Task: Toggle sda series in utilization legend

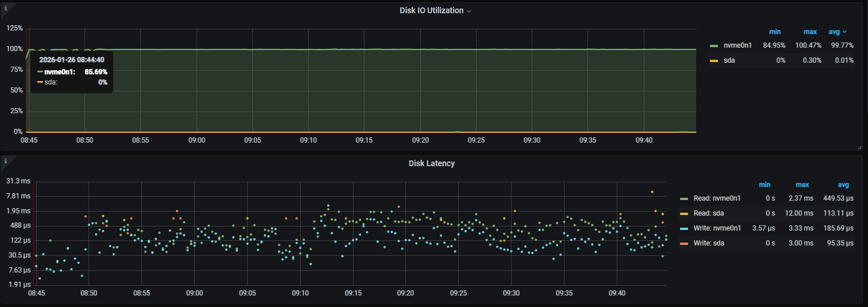Action: tap(728, 60)
